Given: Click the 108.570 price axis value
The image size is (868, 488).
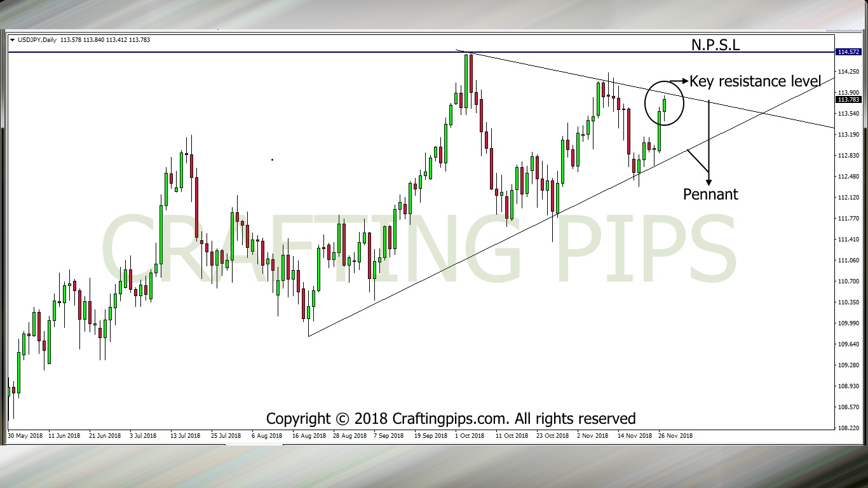Looking at the screenshot, I should [848, 407].
